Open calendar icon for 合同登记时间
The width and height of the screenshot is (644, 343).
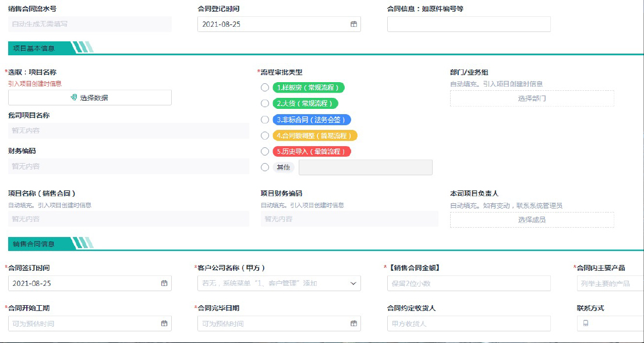pyautogui.click(x=353, y=24)
